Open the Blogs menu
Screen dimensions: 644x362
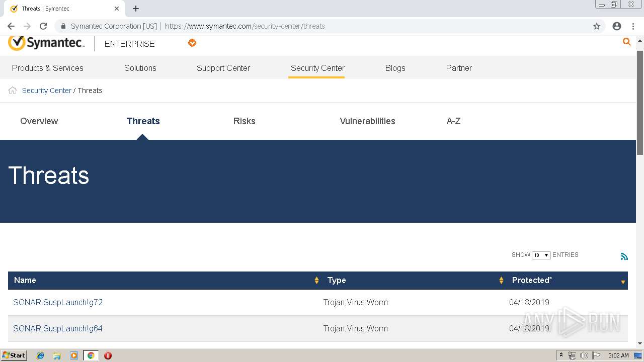(395, 68)
